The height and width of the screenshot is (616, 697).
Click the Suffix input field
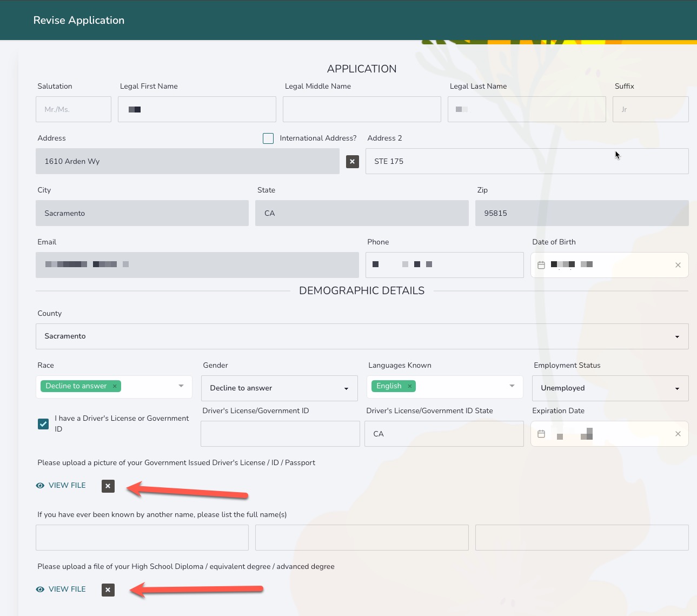pos(650,109)
